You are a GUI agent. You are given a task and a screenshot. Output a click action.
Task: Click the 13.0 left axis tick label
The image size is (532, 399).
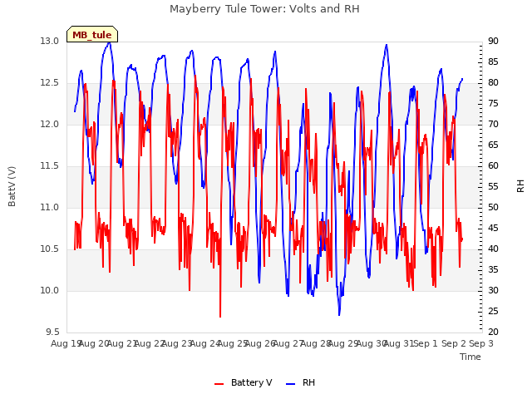point(50,41)
